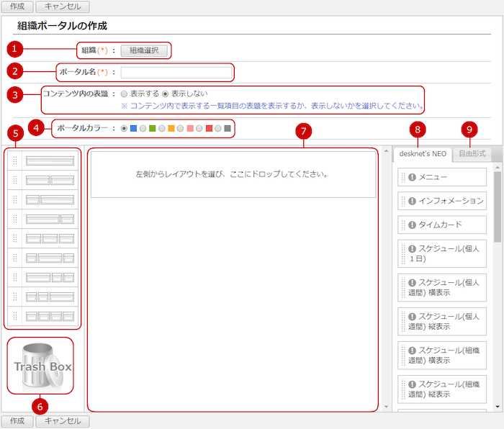Click the info icon beside メニュー
The image size is (504, 429).
(x=412, y=177)
